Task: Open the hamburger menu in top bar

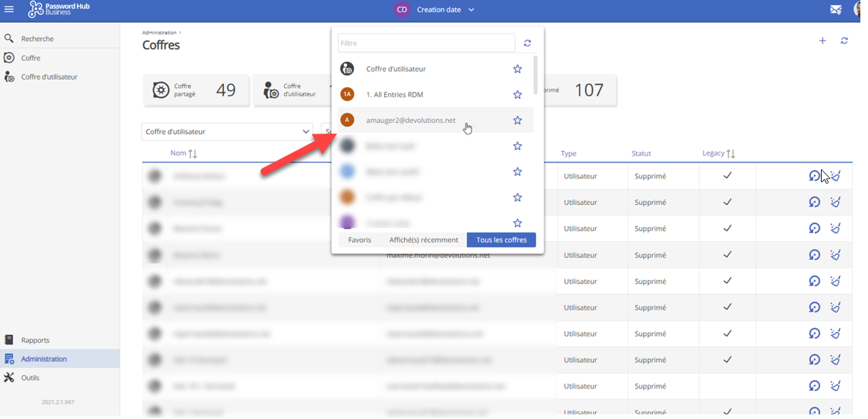Action: 9,10
